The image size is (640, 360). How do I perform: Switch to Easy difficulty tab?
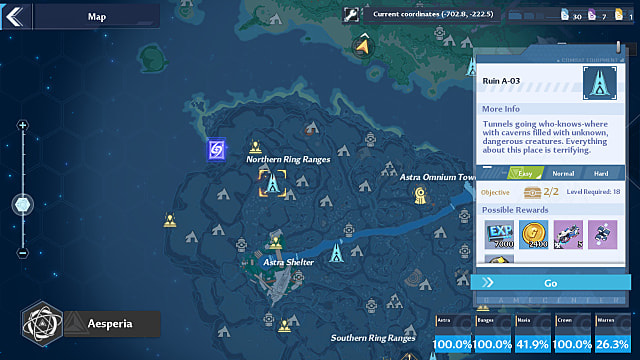[525, 173]
